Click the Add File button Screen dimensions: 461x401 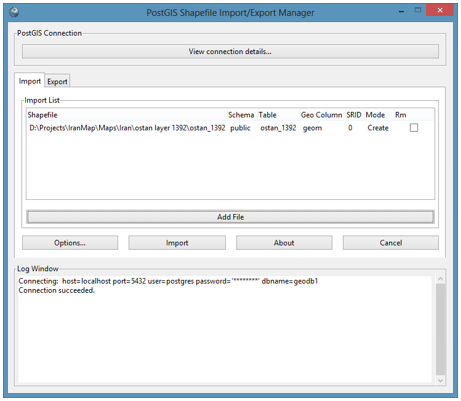pyautogui.click(x=230, y=217)
